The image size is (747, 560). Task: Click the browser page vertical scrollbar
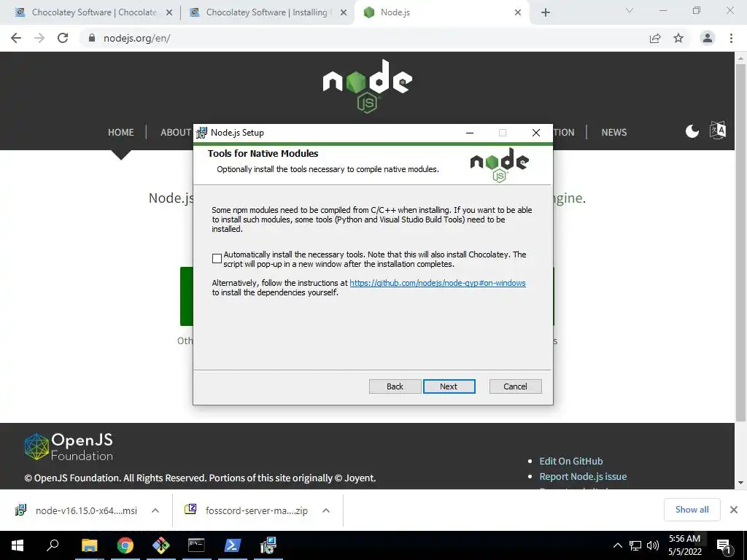(740, 242)
